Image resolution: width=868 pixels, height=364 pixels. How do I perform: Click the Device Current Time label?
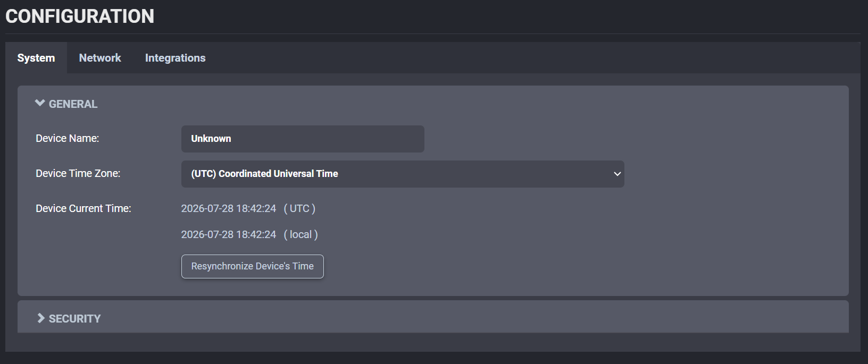pos(84,208)
